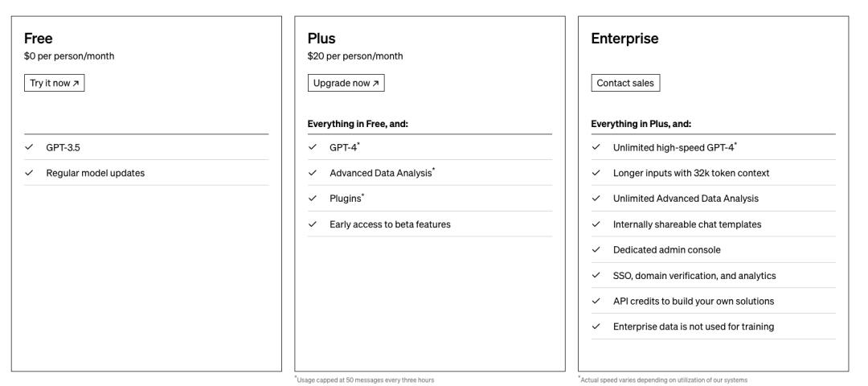Click the Try it now button
The image size is (868, 386).
point(55,83)
